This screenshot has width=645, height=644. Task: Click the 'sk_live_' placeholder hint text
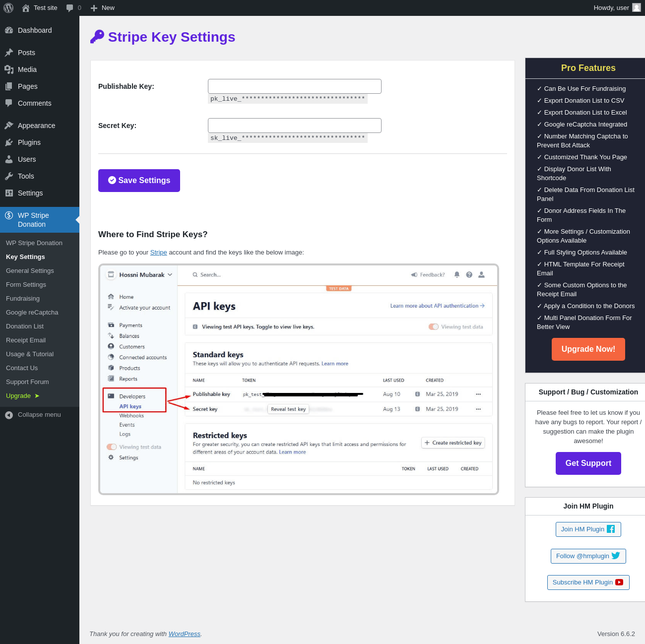pos(288,138)
